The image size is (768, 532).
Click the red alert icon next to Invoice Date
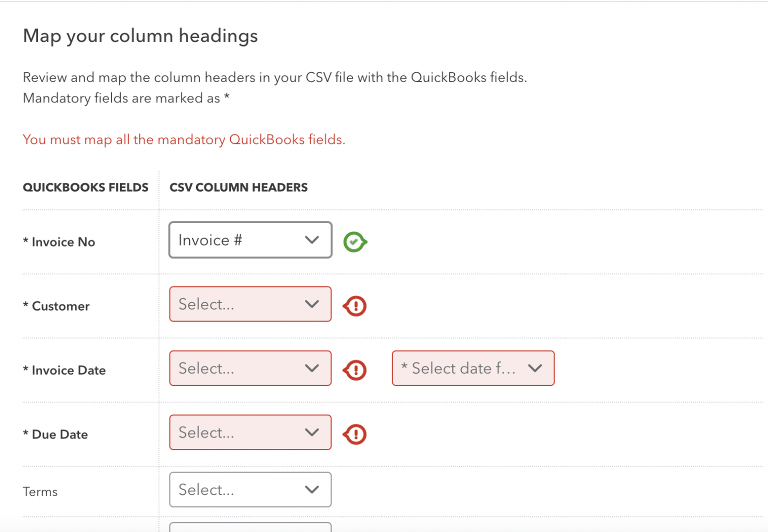pyautogui.click(x=355, y=370)
